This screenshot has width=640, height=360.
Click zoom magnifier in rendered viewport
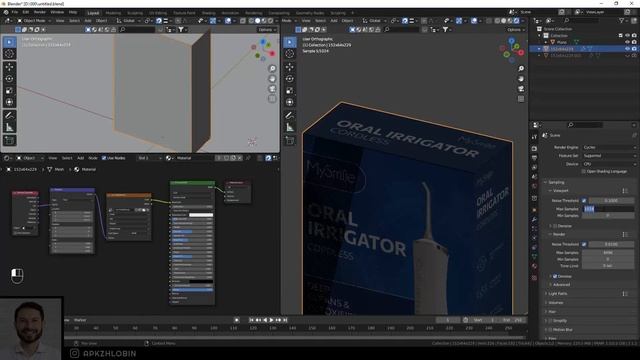coord(521,69)
